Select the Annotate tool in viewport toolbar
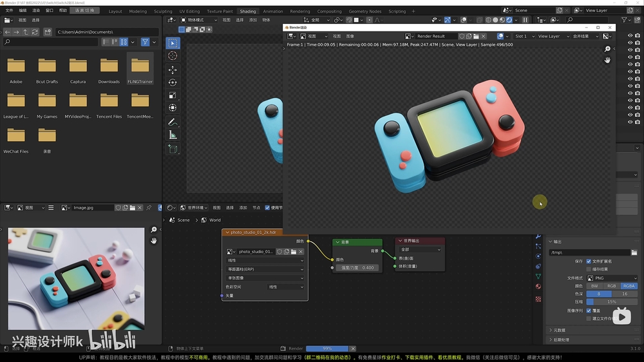The width and height of the screenshot is (644, 362). (x=173, y=122)
